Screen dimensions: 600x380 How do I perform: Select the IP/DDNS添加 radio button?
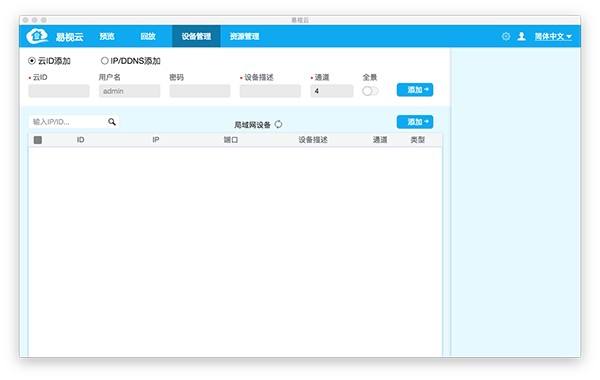[104, 61]
